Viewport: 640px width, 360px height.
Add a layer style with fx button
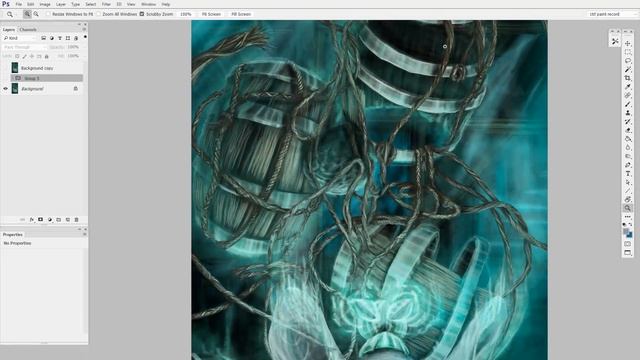click(x=31, y=220)
